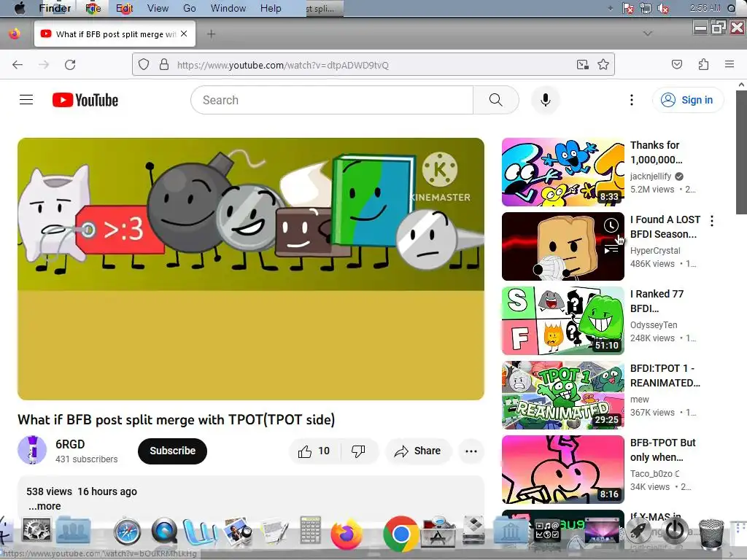The height and width of the screenshot is (560, 747).
Task: Open the Help menu
Action: point(271,8)
